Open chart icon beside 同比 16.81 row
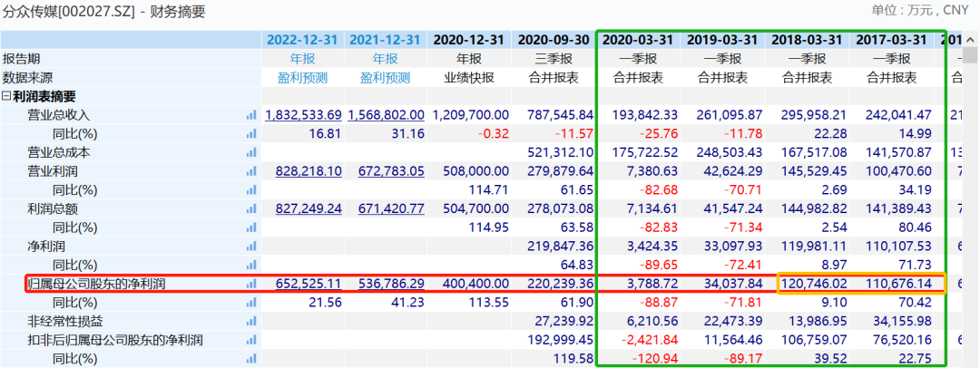Viewport: 980px width, 368px height. click(251, 134)
